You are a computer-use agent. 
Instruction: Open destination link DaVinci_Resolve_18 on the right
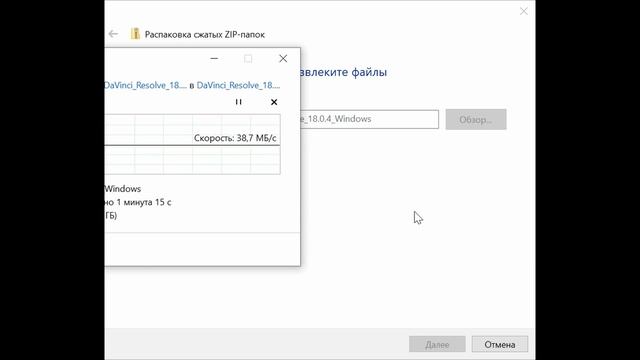238,85
